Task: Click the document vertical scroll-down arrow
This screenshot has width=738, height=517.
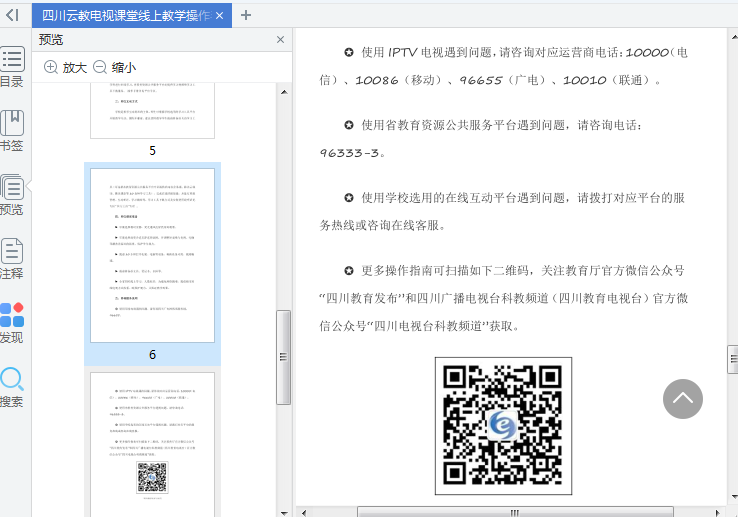Action: 734,496
